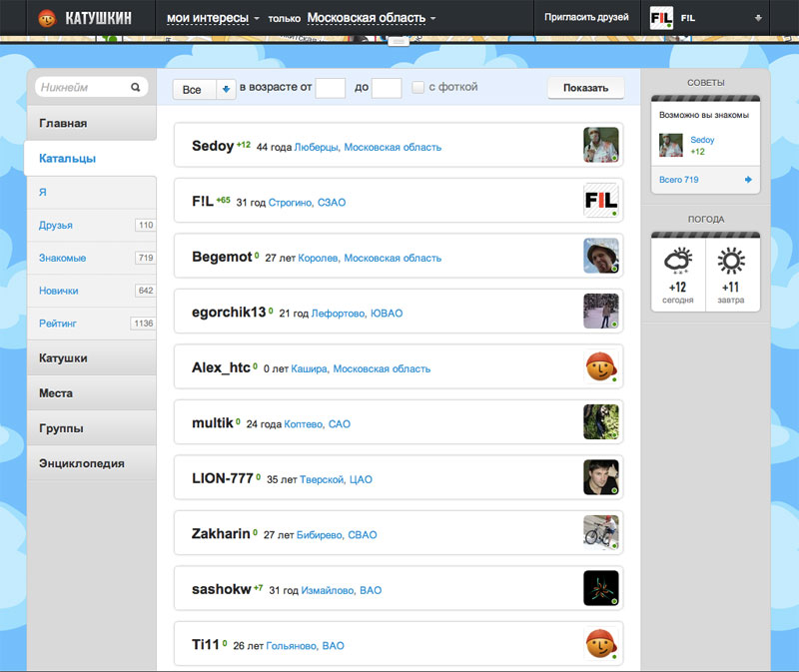Open LION-777's profile name link
799x672 pixels.
click(x=222, y=478)
